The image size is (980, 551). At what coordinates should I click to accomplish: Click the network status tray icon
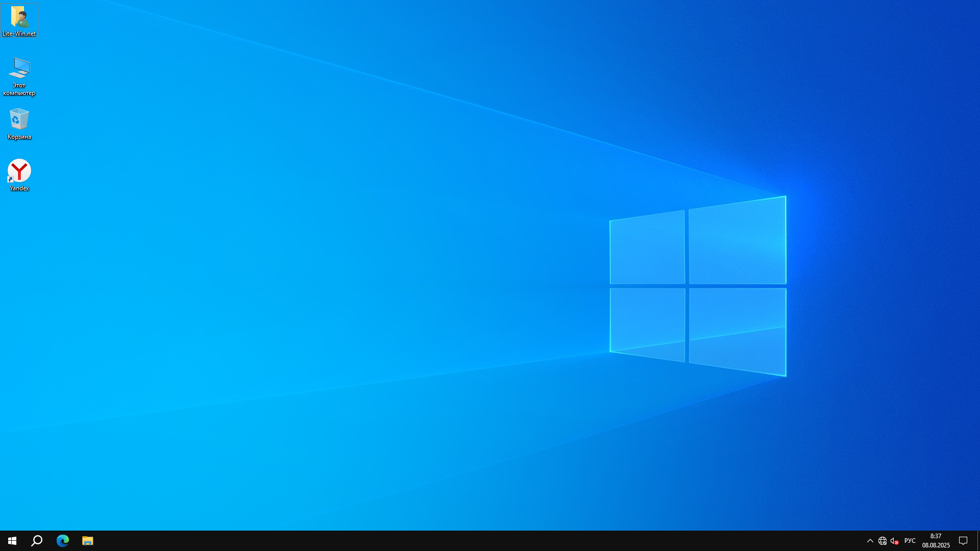pyautogui.click(x=882, y=540)
